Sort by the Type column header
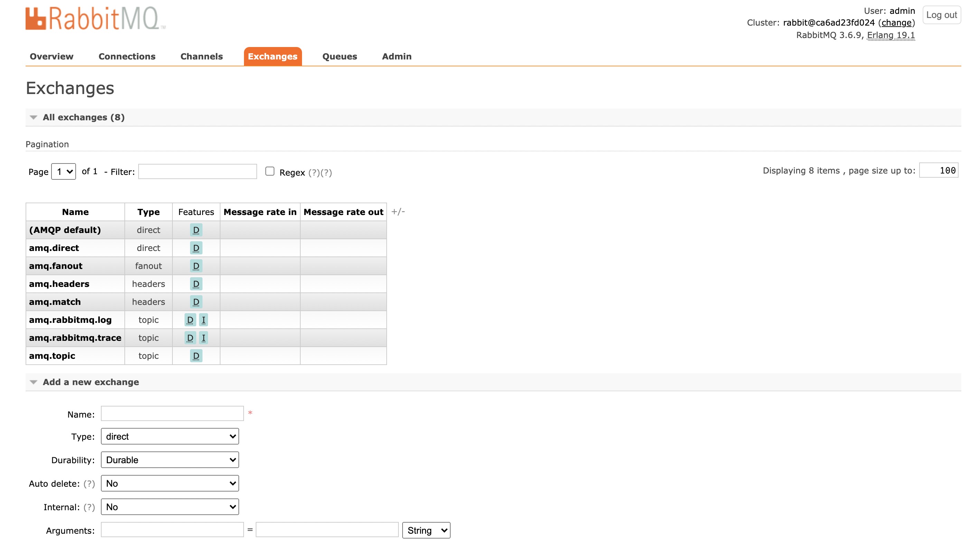980x542 pixels. click(x=148, y=212)
